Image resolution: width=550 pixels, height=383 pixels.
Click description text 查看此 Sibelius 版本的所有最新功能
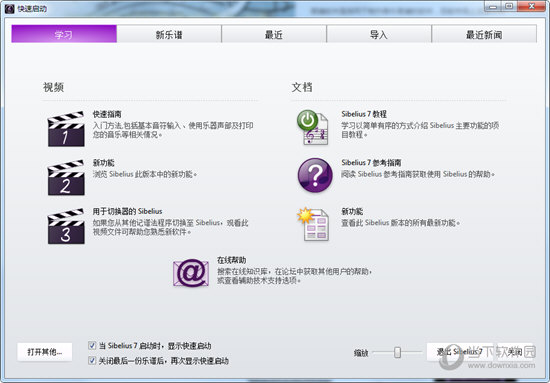pos(401,223)
